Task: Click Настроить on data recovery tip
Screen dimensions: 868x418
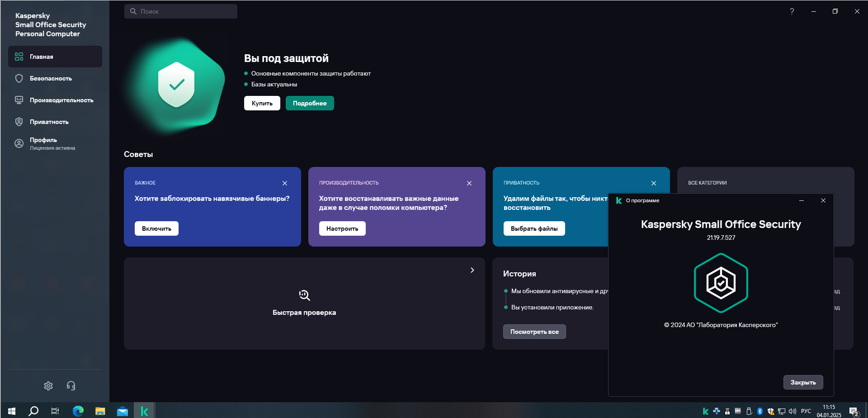Action: [x=342, y=228]
